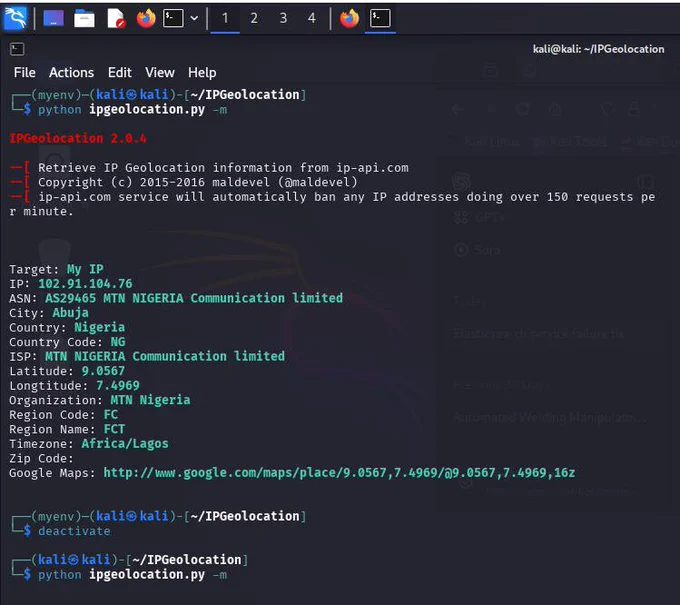The image size is (680, 605).
Task: Click the Country value Nigeria
Action: point(100,327)
